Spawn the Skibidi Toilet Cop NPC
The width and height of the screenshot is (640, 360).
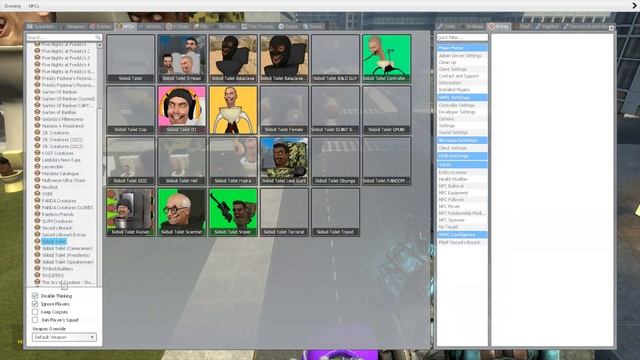[131, 110]
